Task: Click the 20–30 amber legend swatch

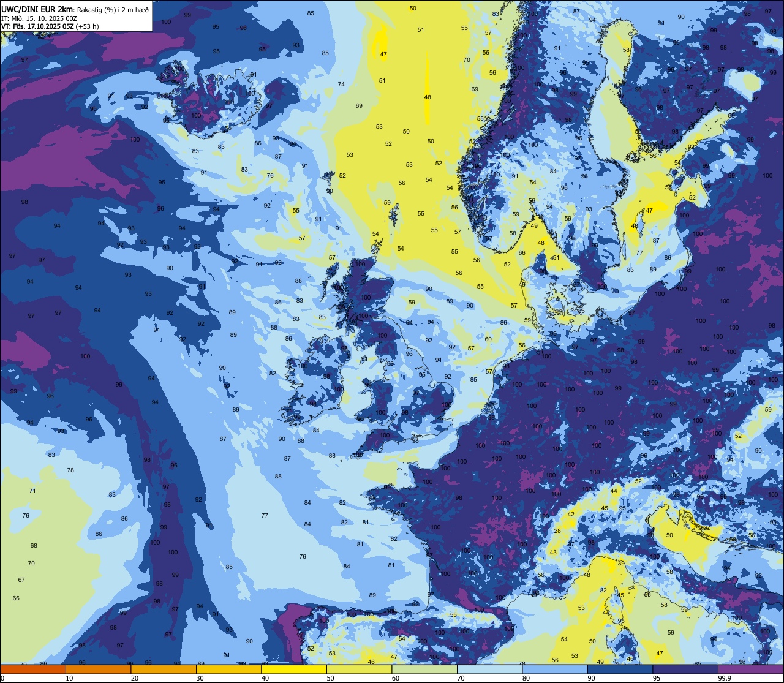Action: pos(164,670)
